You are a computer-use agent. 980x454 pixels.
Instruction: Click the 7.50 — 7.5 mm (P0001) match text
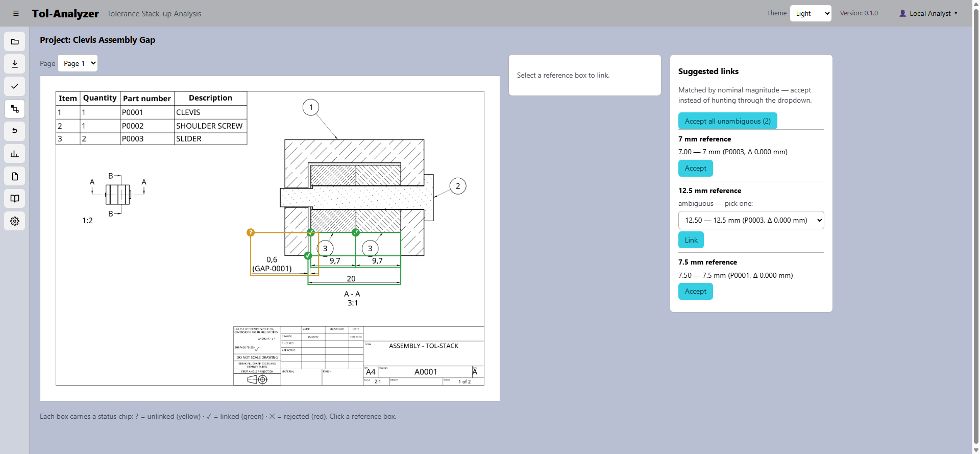pyautogui.click(x=736, y=275)
